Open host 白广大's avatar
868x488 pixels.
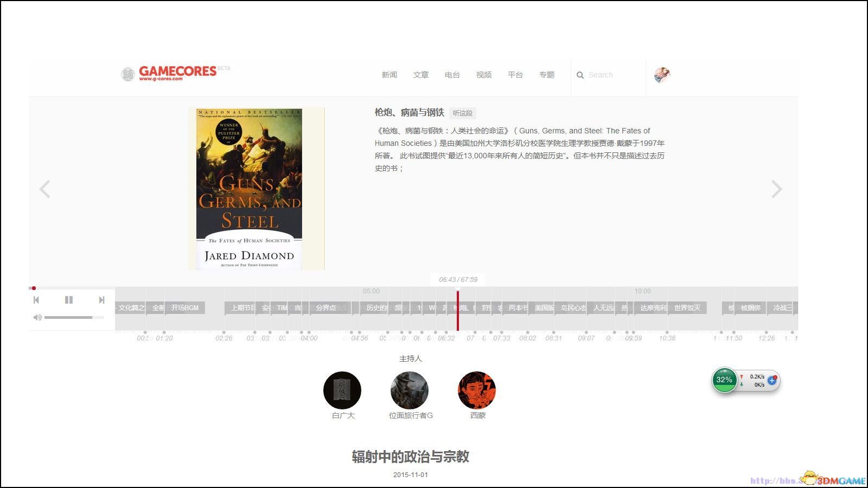pyautogui.click(x=342, y=390)
